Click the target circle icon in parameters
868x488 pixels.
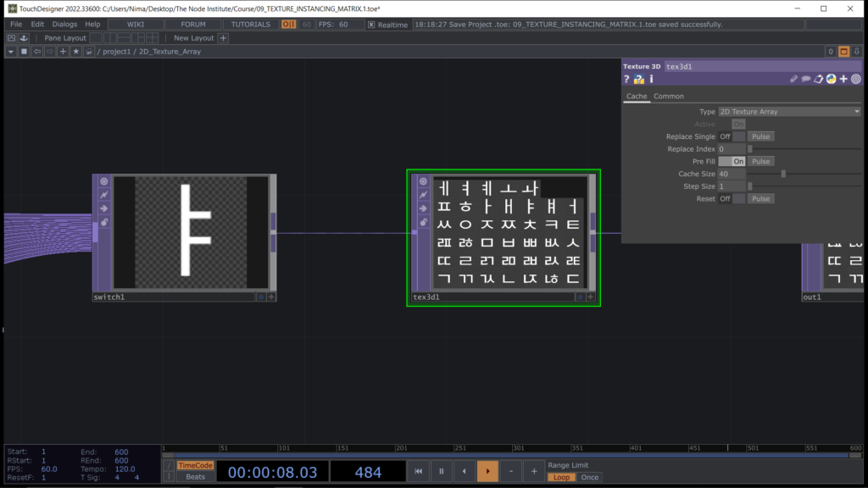coord(856,80)
